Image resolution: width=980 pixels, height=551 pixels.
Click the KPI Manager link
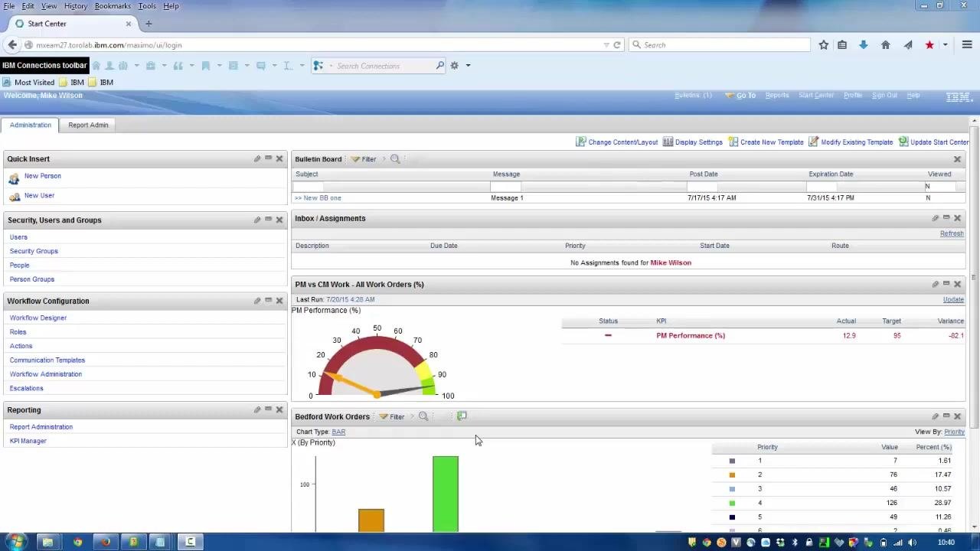[x=28, y=441]
